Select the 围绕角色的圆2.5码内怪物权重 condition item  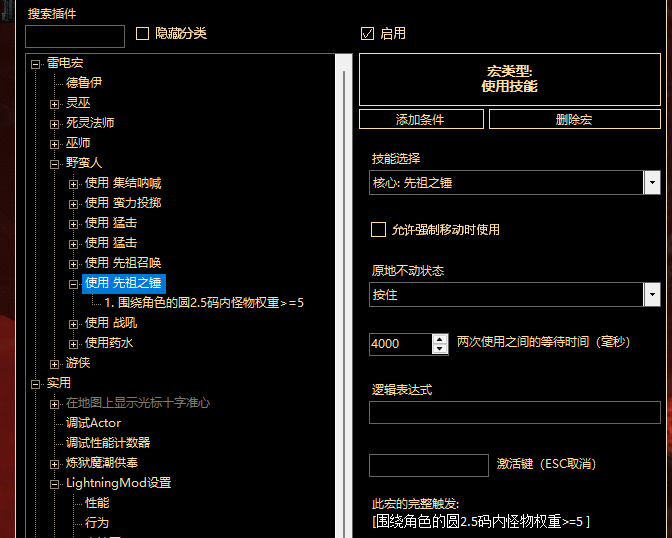pos(210,302)
